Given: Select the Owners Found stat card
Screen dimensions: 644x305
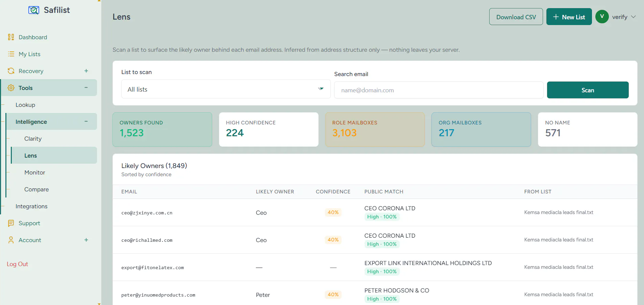Looking at the screenshot, I should (x=162, y=130).
